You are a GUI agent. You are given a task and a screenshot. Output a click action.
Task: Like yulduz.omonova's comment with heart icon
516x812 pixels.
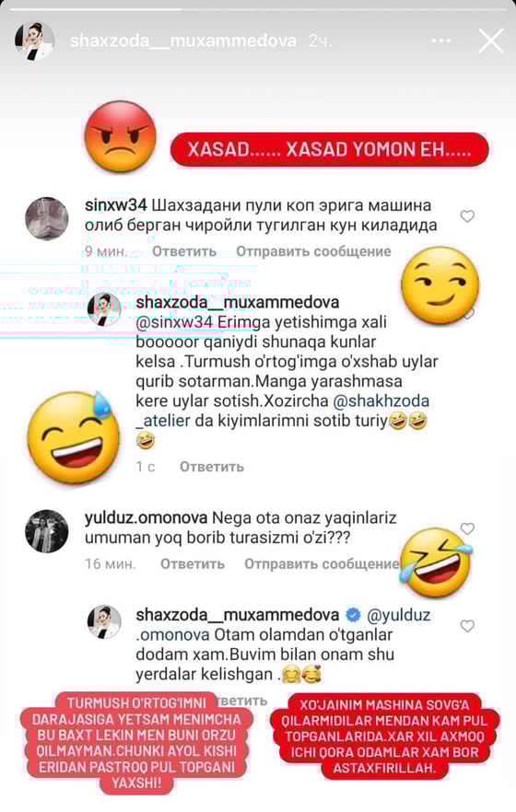[467, 528]
